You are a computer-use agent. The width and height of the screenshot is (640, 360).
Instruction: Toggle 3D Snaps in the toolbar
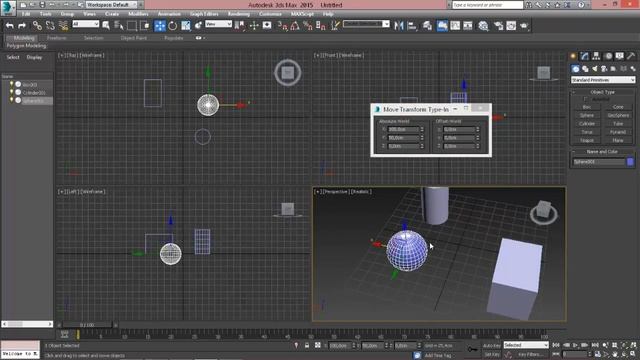pyautogui.click(x=282, y=26)
